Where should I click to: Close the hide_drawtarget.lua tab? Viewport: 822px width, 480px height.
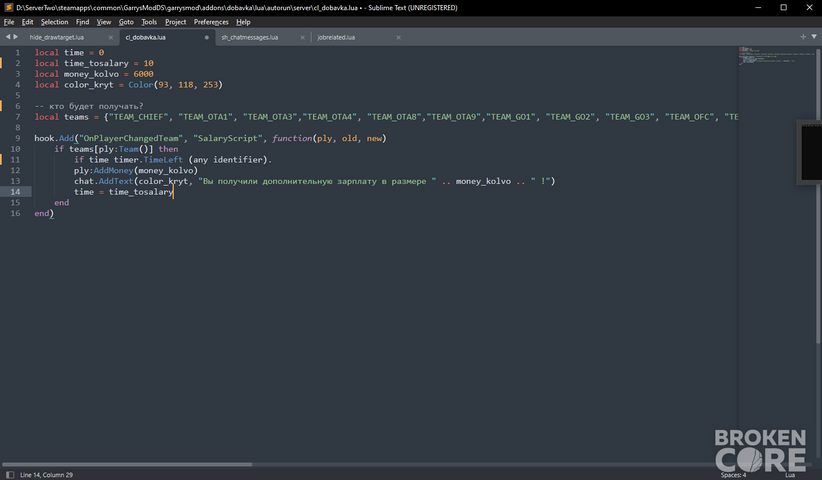click(x=111, y=37)
